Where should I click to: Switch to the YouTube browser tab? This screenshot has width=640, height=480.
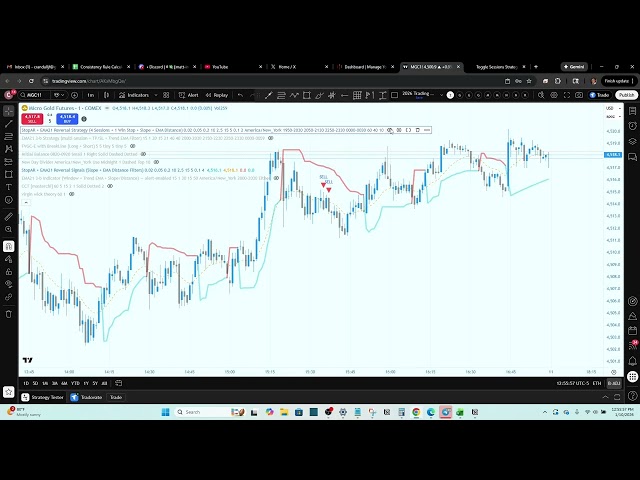pos(233,67)
